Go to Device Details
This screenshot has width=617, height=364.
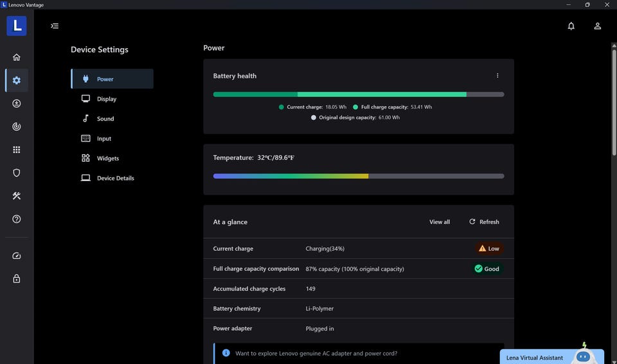click(115, 178)
